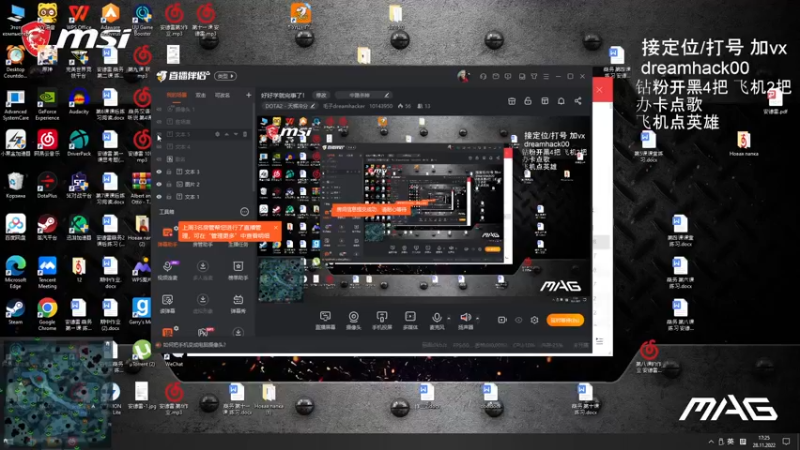This screenshot has width=800, height=450.
Task: Expand the 工具箱 toolbox more-options circle
Action: click(x=244, y=212)
